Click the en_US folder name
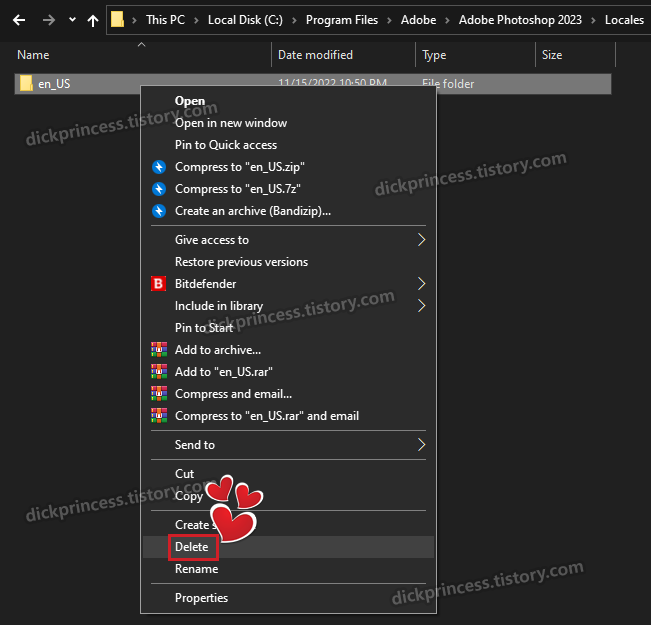The height and width of the screenshot is (625, 651). click(x=54, y=84)
